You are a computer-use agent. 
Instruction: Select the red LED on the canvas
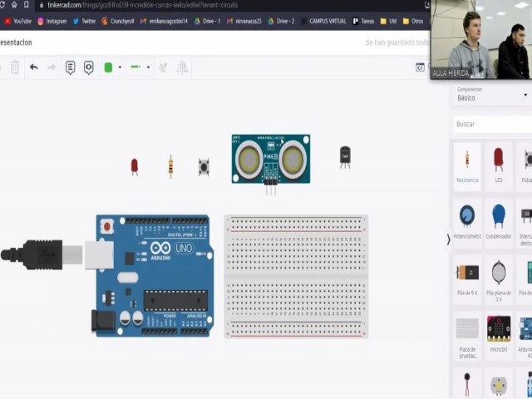click(135, 167)
